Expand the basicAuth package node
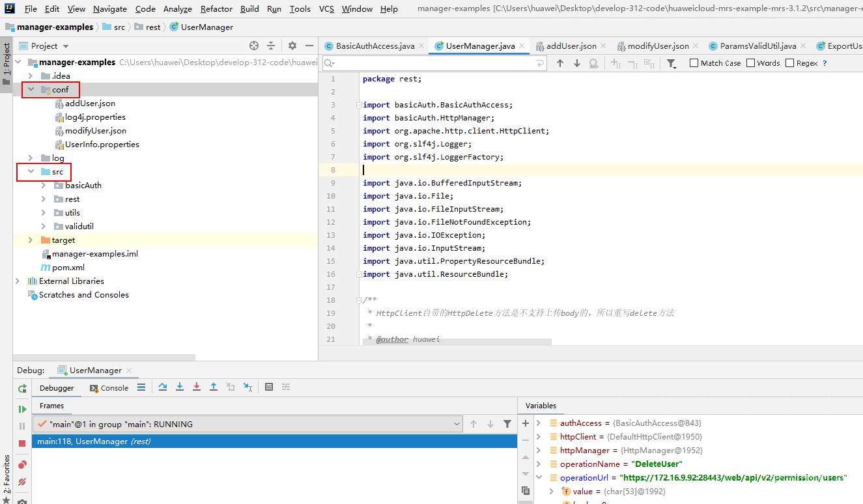Image resolution: width=863 pixels, height=504 pixels. [44, 186]
